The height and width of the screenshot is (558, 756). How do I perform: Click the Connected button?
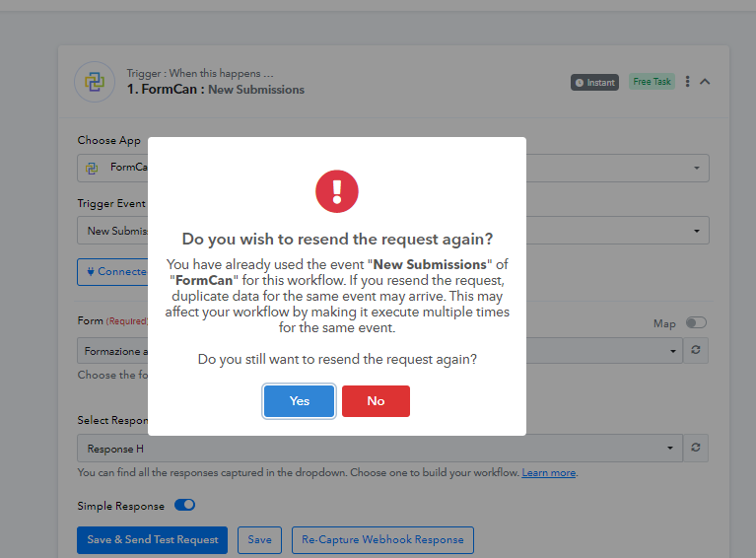click(x=112, y=271)
